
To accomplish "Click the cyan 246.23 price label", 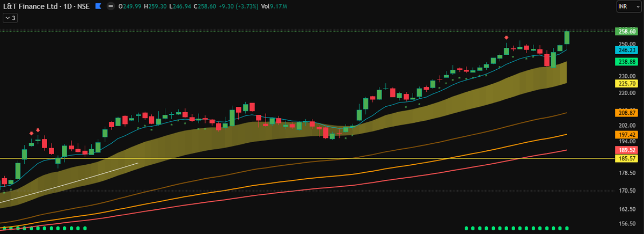I will (x=627, y=49).
